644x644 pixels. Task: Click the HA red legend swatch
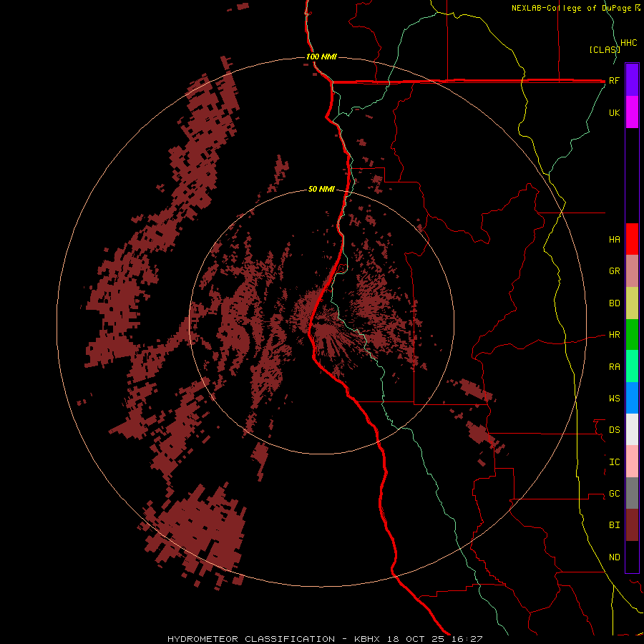(x=632, y=239)
